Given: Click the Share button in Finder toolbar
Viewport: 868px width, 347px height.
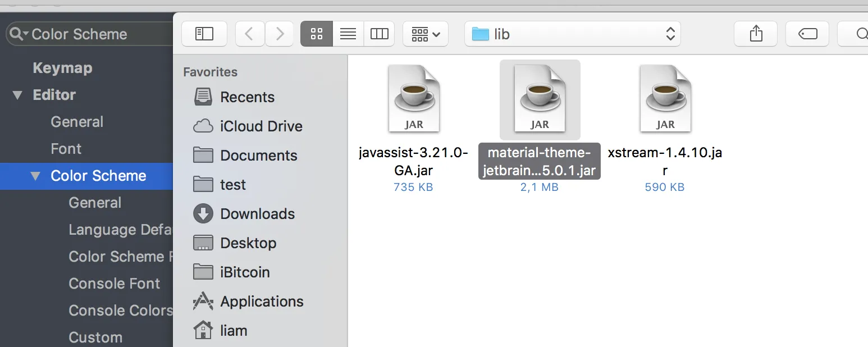Looking at the screenshot, I should (x=756, y=34).
